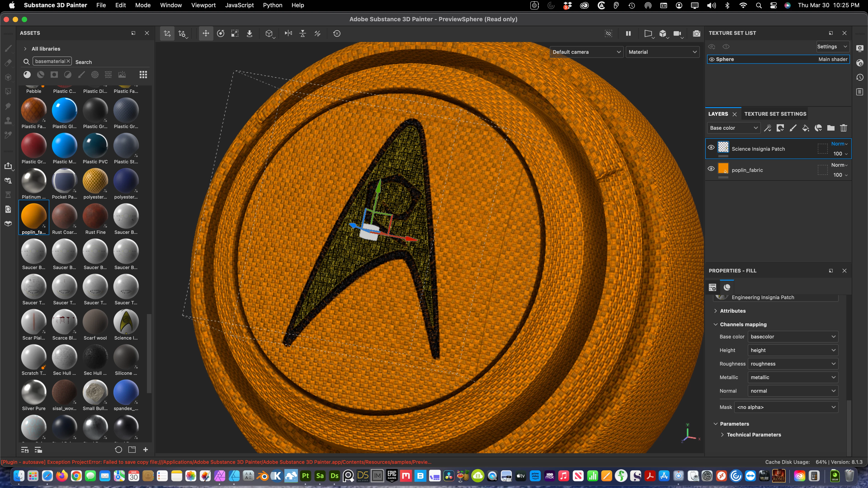
Task: Open the Base color channel dropdown
Action: (x=734, y=128)
